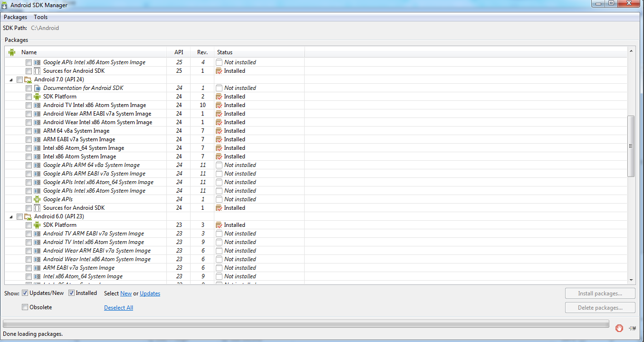
Task: Click the Android TV Intel x86 API 24 image icon
Action: [x=37, y=105]
